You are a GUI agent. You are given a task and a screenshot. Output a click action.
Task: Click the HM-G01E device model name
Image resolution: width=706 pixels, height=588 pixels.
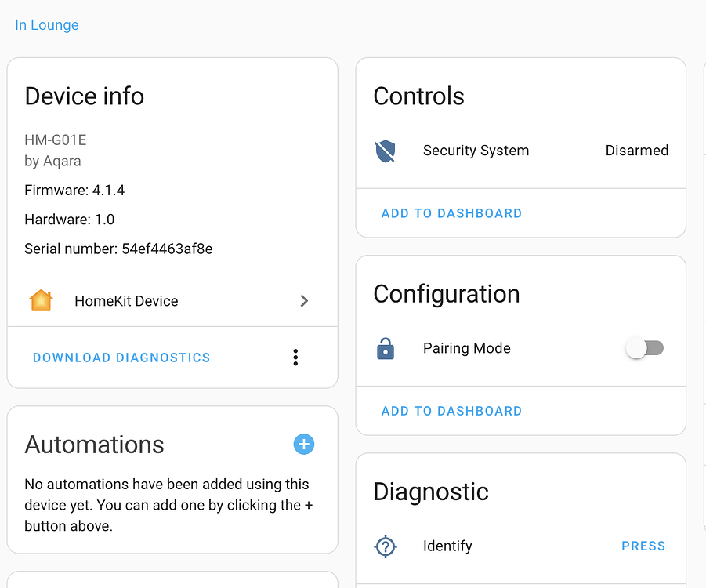point(55,138)
